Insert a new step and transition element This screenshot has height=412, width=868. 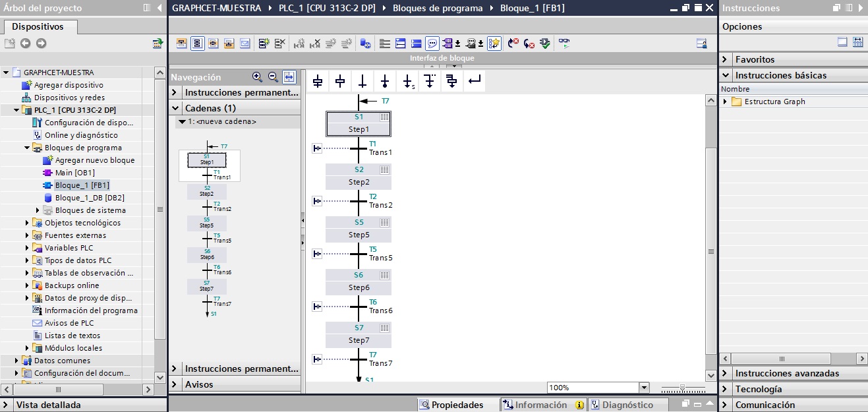[x=318, y=80]
